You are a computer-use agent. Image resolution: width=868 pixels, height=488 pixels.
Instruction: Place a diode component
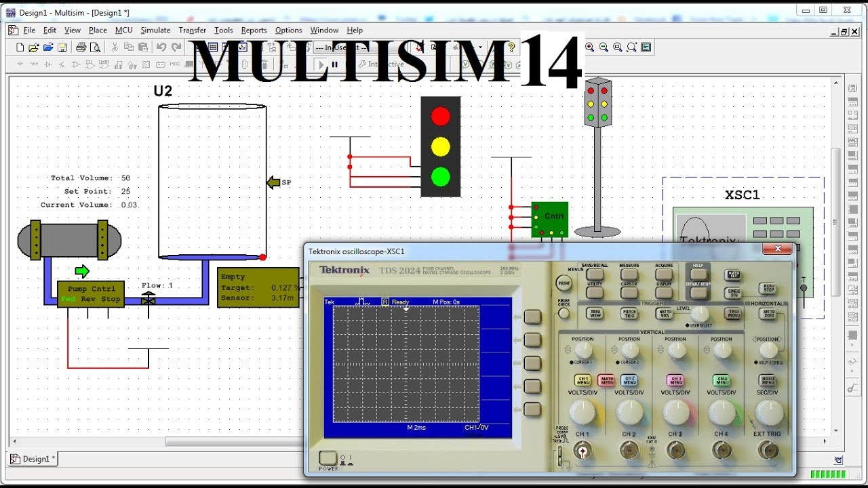pyautogui.click(x=48, y=65)
